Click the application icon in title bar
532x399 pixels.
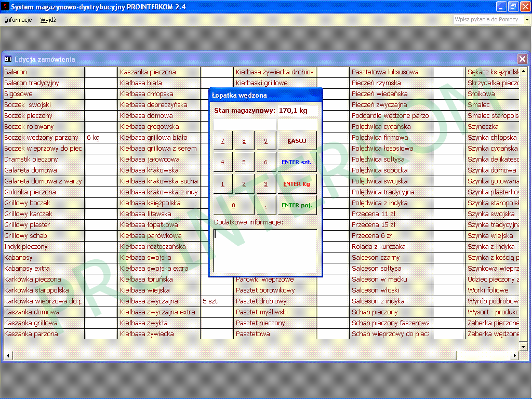[5, 7]
